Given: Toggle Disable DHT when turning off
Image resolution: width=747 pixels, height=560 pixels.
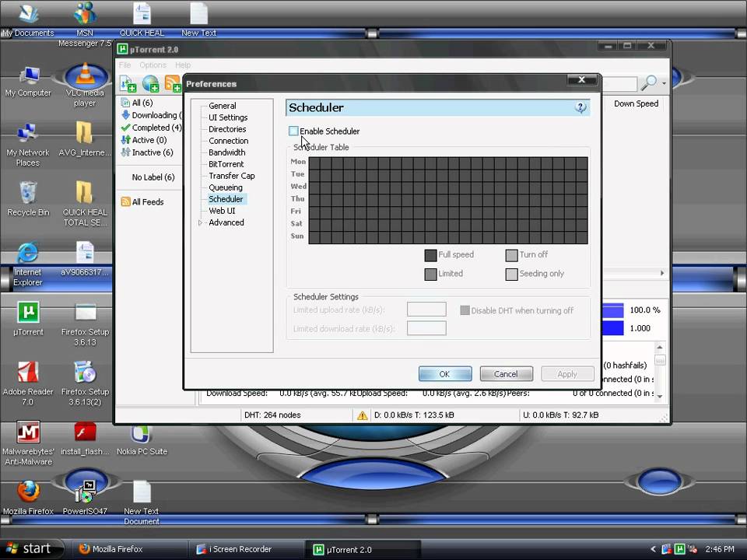Looking at the screenshot, I should click(x=465, y=310).
